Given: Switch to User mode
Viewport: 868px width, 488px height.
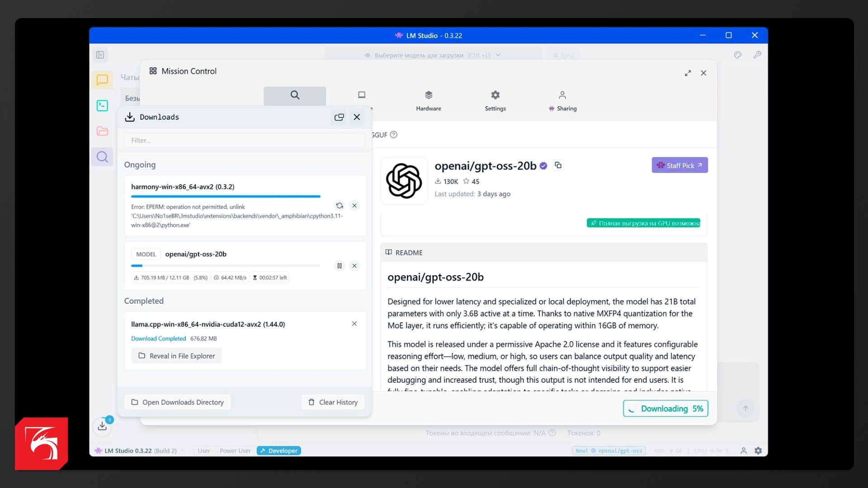Looking at the screenshot, I should (x=203, y=450).
